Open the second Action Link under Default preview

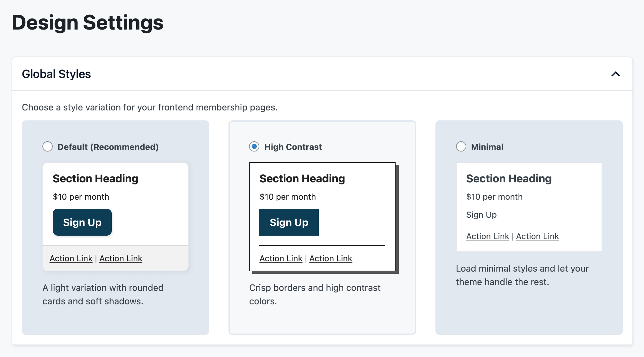[121, 258]
